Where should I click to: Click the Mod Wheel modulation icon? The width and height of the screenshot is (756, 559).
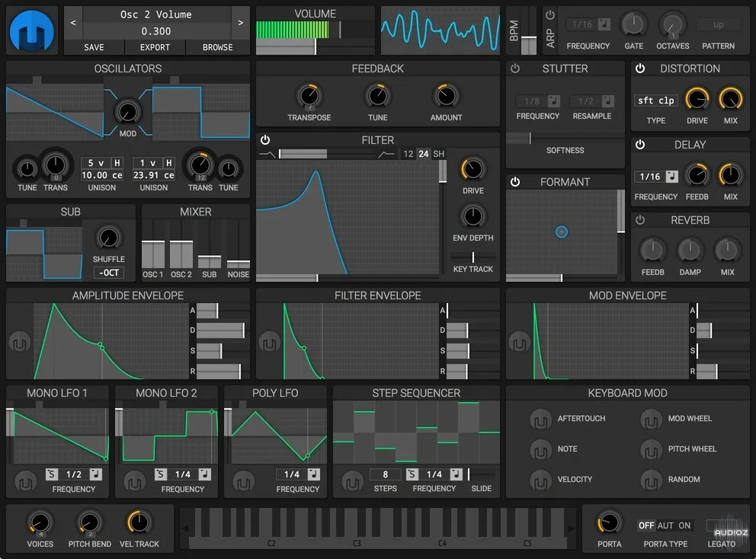[651, 419]
